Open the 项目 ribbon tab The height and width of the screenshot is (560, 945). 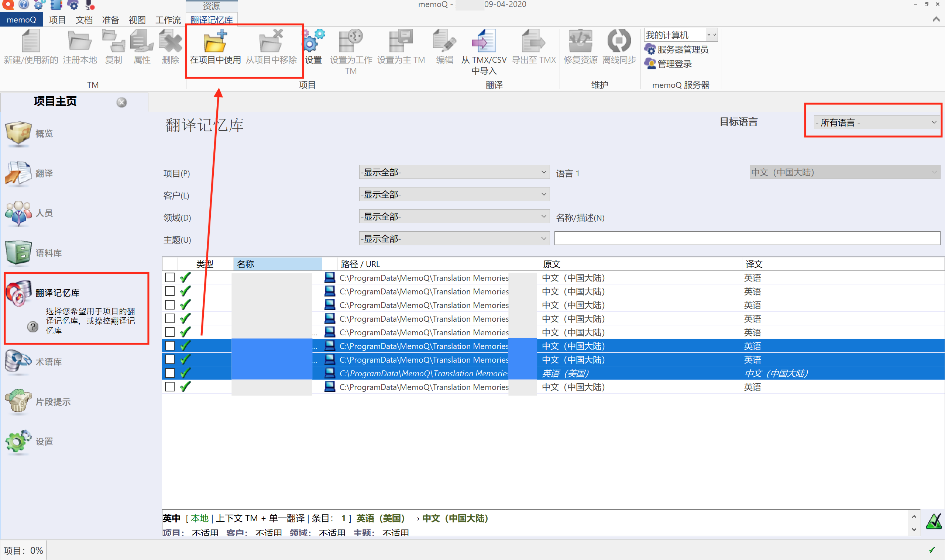pos(57,20)
